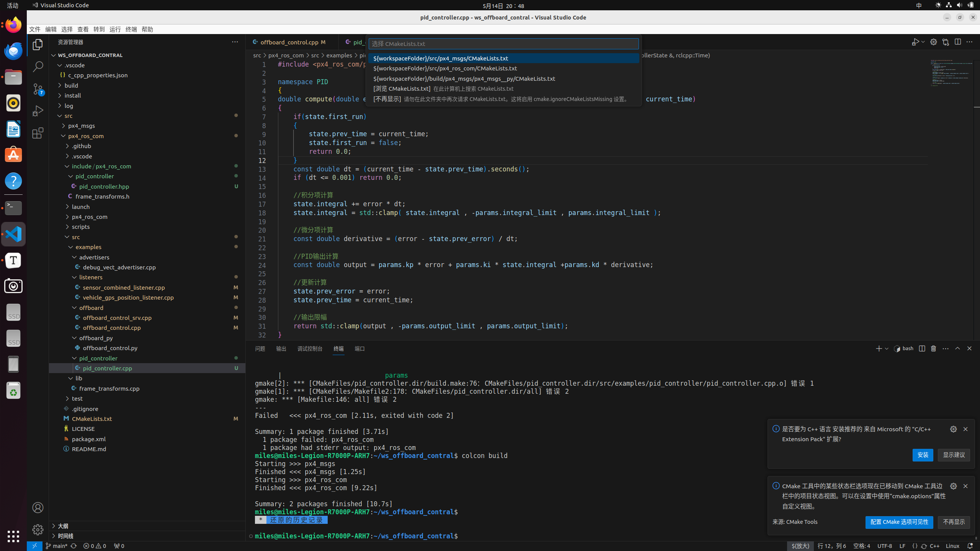Image resolution: width=980 pixels, height=551 pixels.
Task: Switch to the 问题 panel tab
Action: [260, 349]
